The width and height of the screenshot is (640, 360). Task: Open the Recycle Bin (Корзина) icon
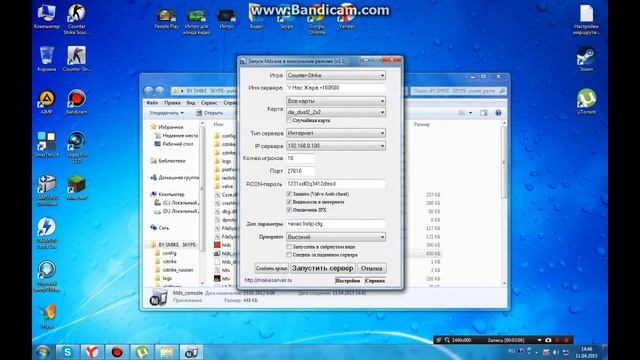point(47,59)
